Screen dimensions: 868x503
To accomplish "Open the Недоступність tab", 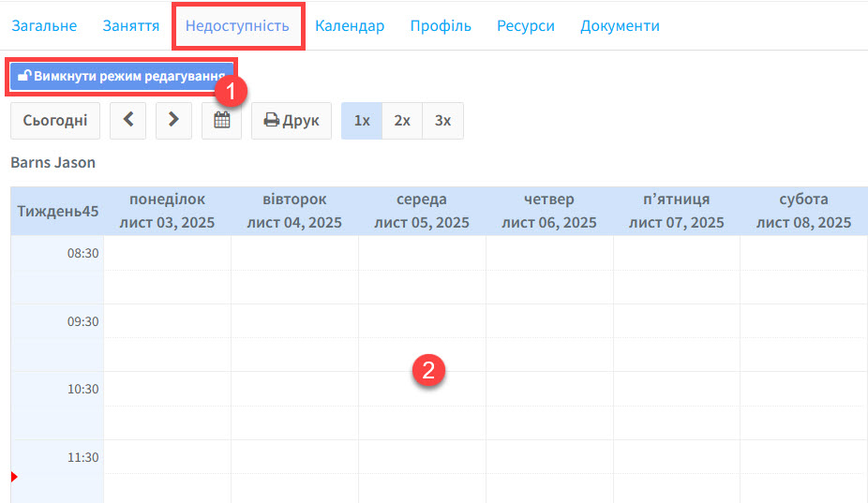I will [237, 25].
